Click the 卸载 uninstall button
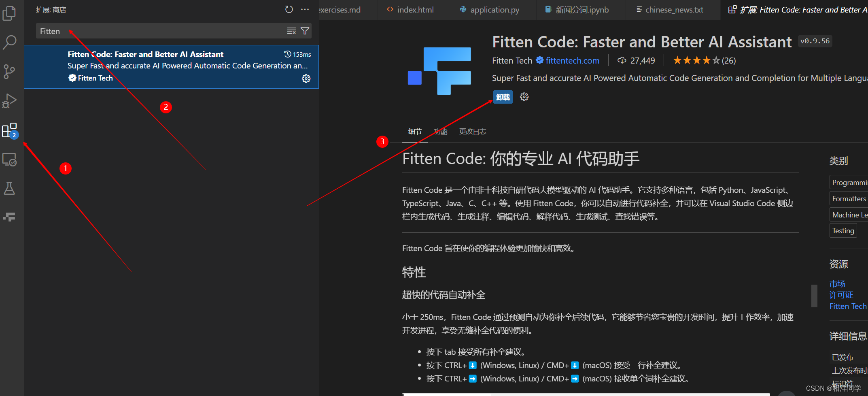The image size is (868, 396). 503,97
